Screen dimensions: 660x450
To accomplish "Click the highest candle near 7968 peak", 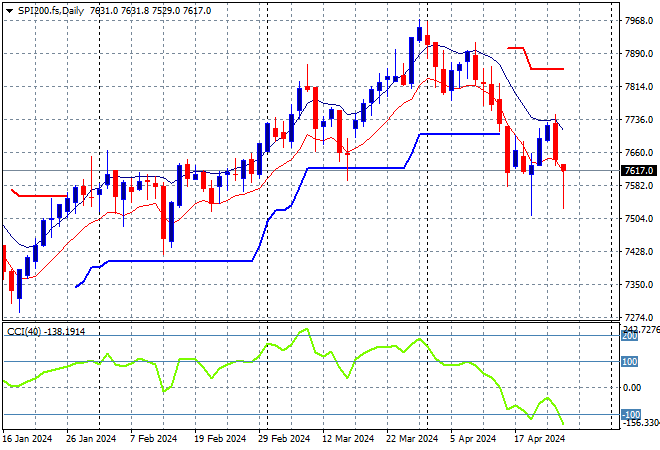I will pyautogui.click(x=420, y=38).
